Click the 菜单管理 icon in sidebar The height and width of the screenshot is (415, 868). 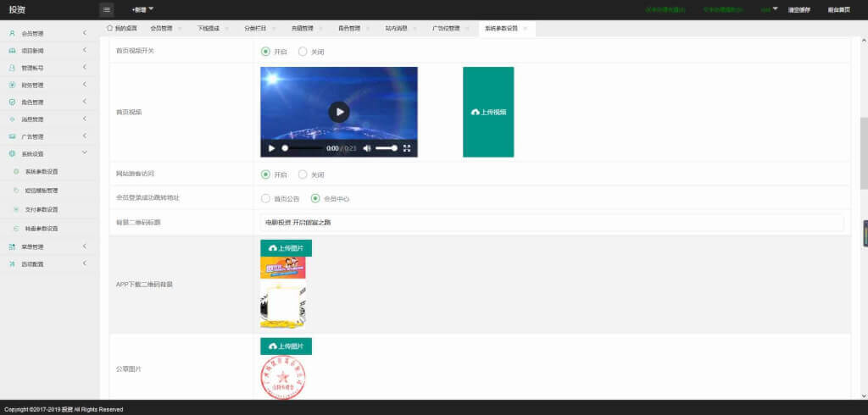click(12, 246)
